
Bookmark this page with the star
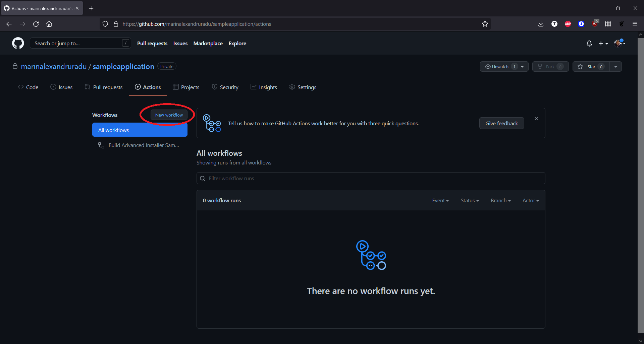coord(485,24)
